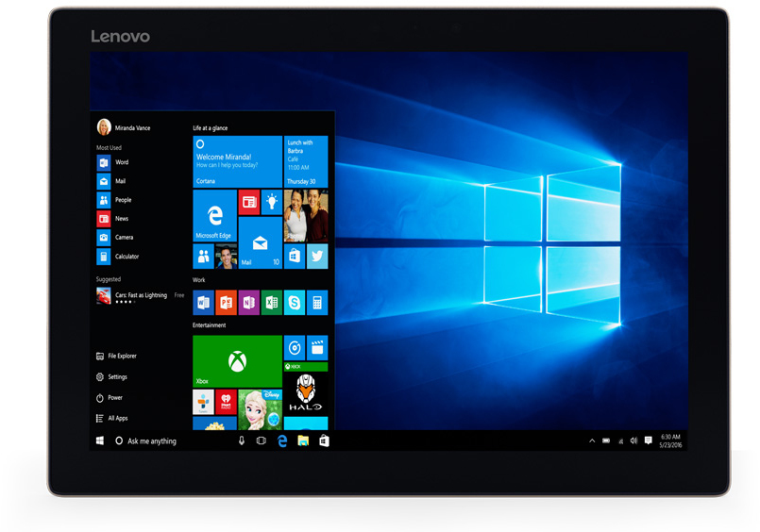
Task: Open the Power options
Action: pyautogui.click(x=110, y=397)
